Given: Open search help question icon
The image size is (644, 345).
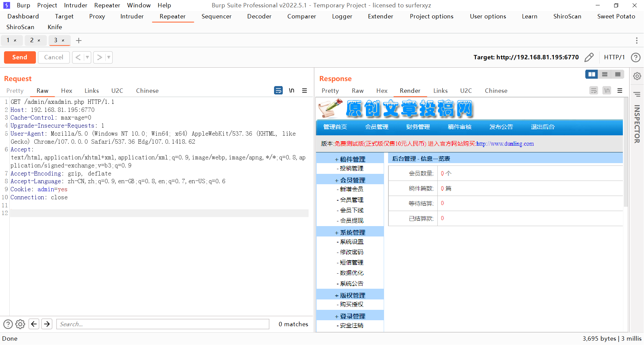Looking at the screenshot, I should pos(8,324).
